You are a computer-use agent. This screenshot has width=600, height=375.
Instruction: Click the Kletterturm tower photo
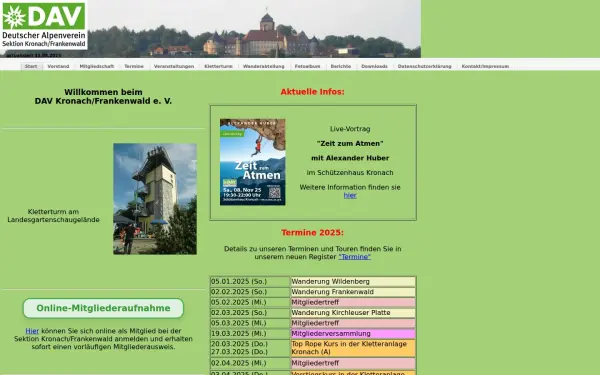[x=155, y=199]
